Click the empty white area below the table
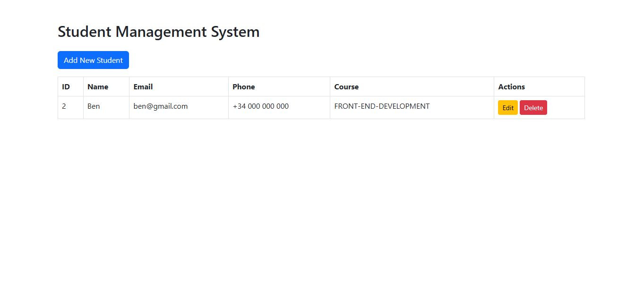The image size is (644, 285). click(321, 199)
